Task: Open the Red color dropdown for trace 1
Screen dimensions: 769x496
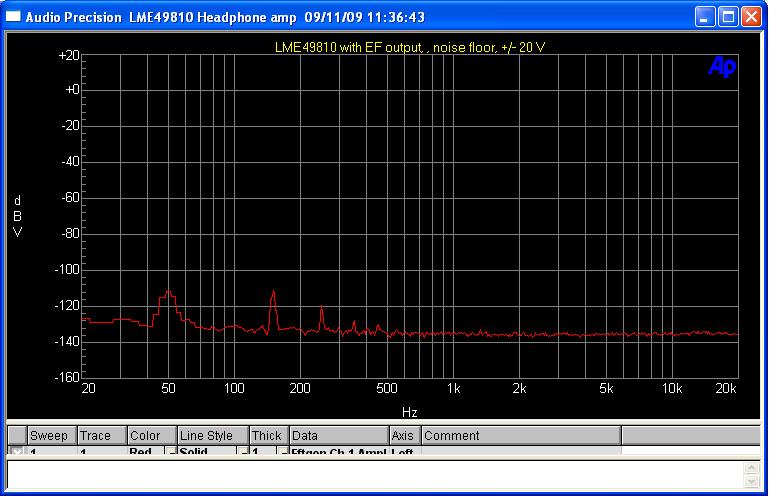Action: click(x=171, y=451)
